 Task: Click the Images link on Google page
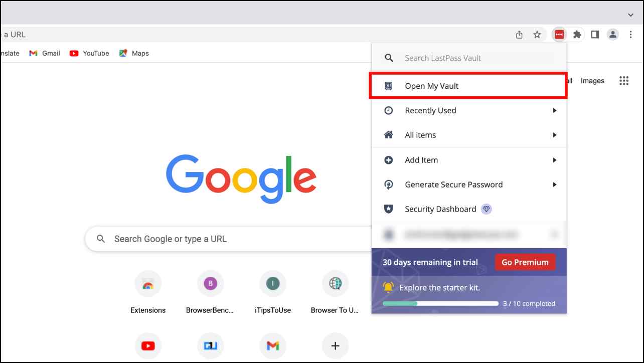tap(592, 81)
